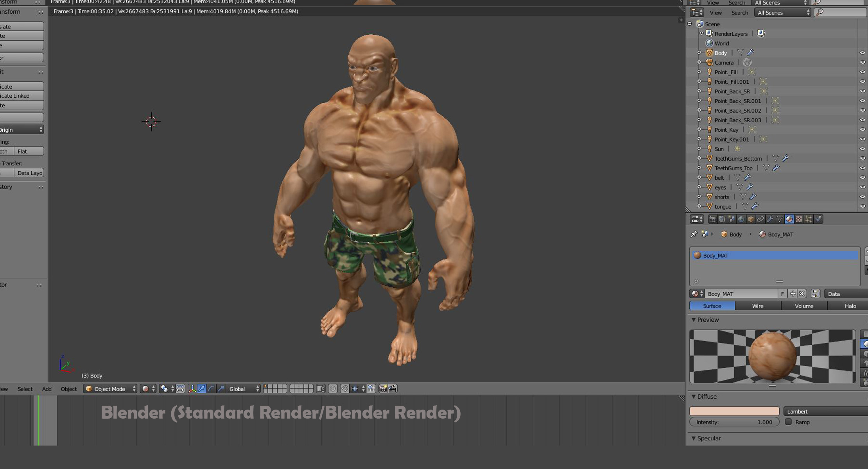Toggle visibility of the Sun lamp in outliner
Image resolution: width=868 pixels, height=469 pixels.
pyautogui.click(x=863, y=149)
